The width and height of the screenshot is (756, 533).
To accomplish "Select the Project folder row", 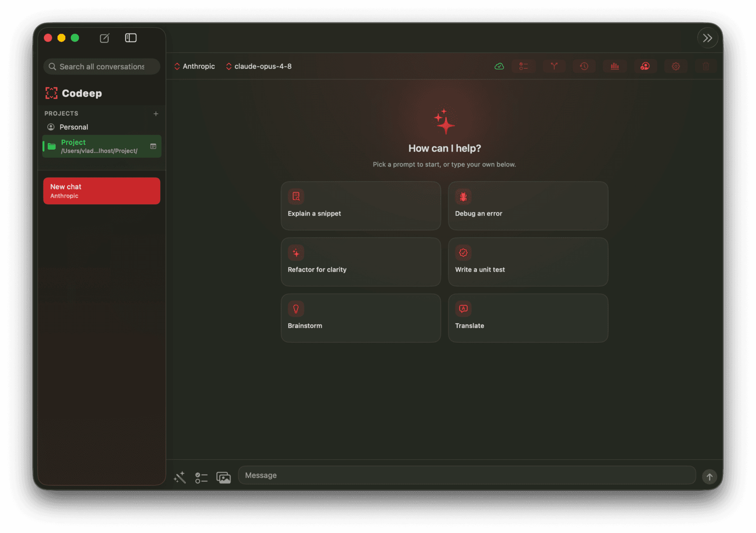I will (x=102, y=146).
